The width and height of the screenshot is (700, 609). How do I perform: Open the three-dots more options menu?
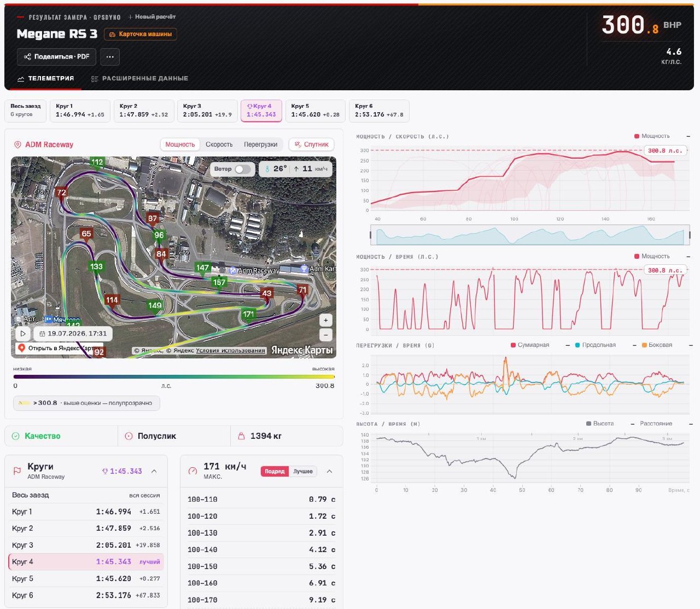click(110, 56)
